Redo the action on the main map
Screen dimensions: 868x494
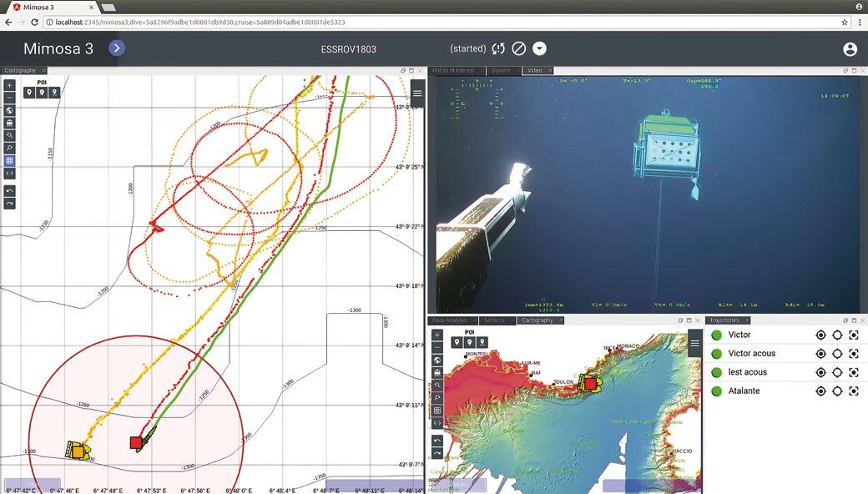[x=9, y=204]
